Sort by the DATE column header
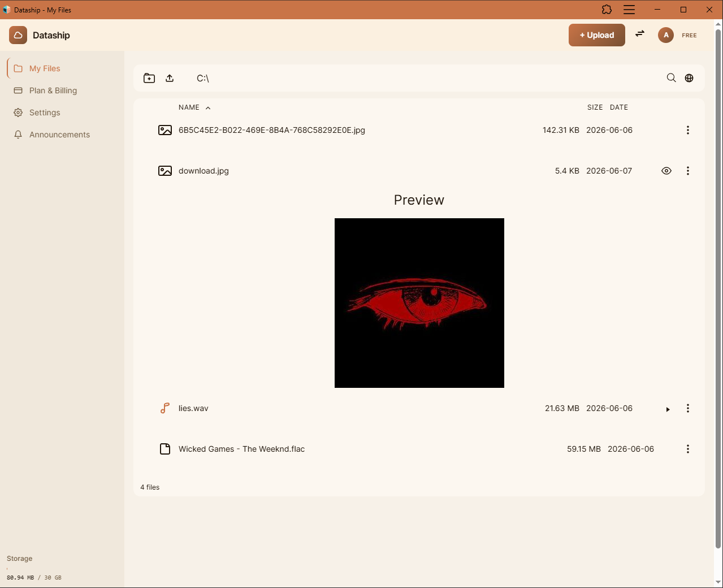The width and height of the screenshot is (723, 588). [619, 107]
